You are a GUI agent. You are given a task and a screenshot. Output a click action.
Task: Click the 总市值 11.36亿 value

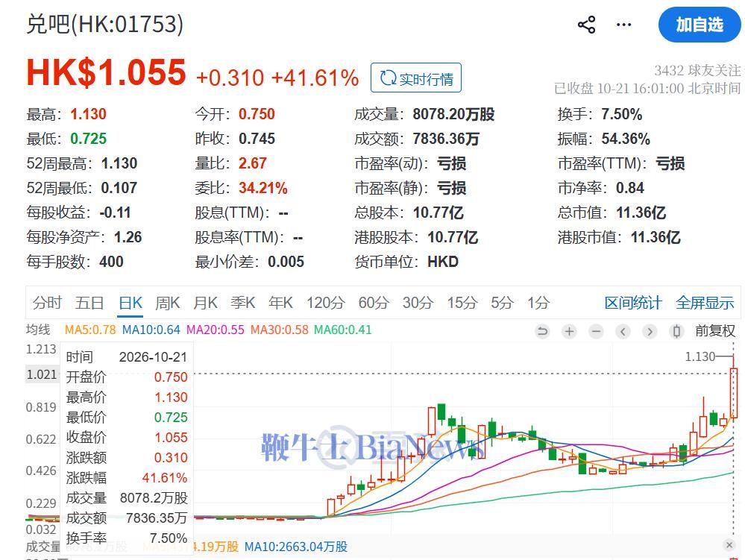pos(641,213)
